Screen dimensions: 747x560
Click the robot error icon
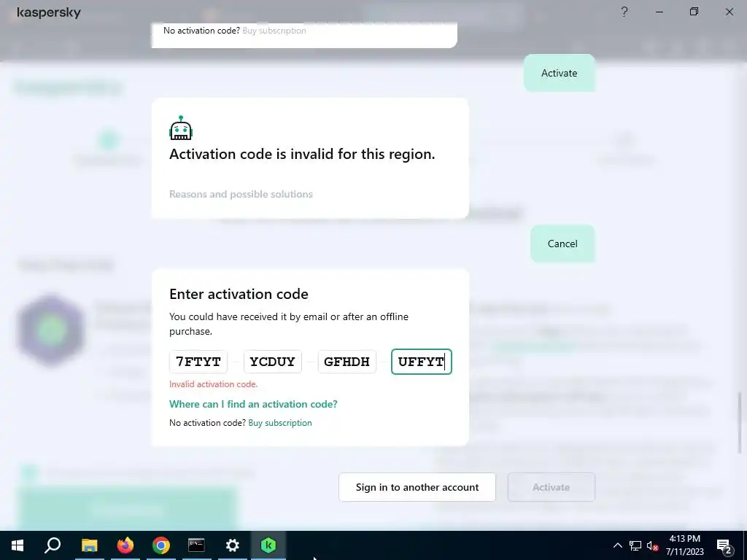coord(181,128)
